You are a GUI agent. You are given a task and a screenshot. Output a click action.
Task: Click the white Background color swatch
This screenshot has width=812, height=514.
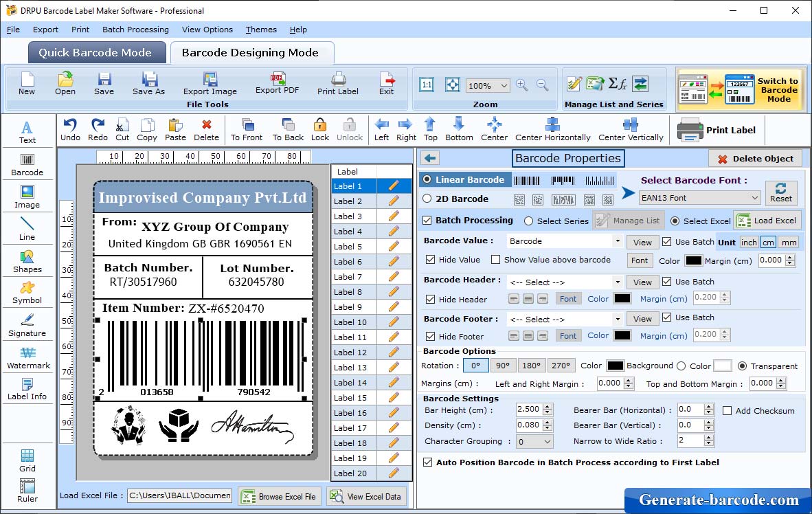point(723,366)
